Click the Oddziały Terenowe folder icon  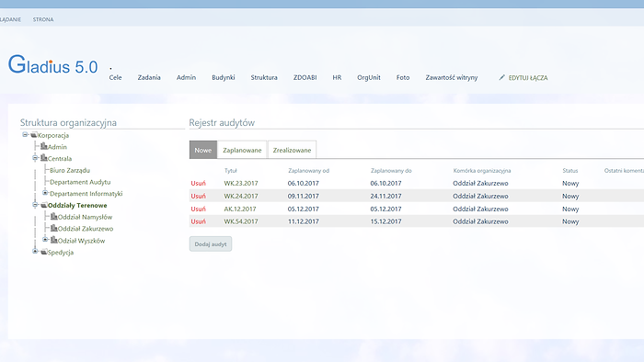44,205
